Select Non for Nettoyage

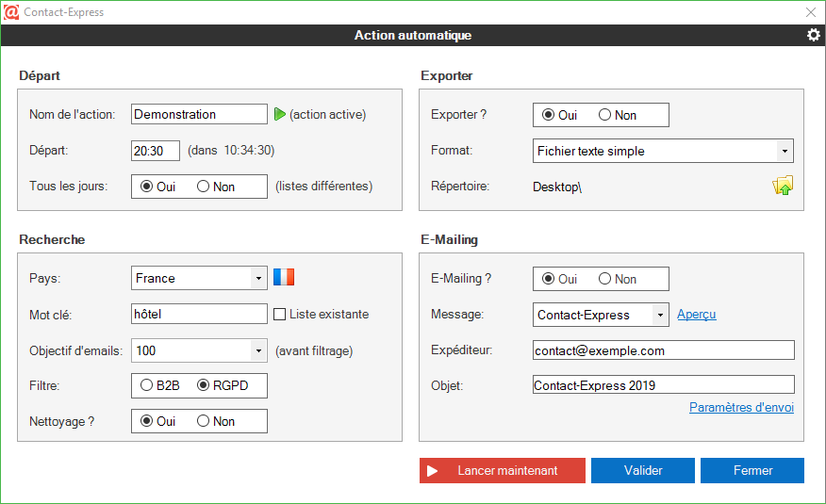(216, 421)
